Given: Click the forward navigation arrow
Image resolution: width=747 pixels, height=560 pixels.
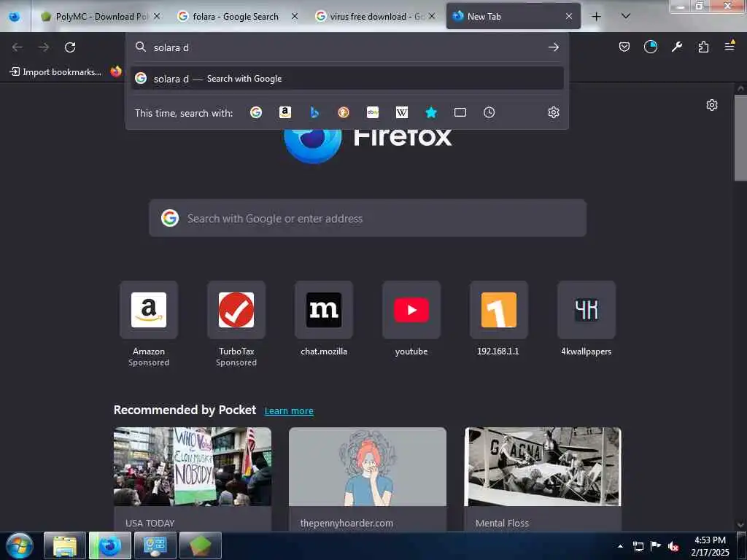Looking at the screenshot, I should (x=44, y=47).
